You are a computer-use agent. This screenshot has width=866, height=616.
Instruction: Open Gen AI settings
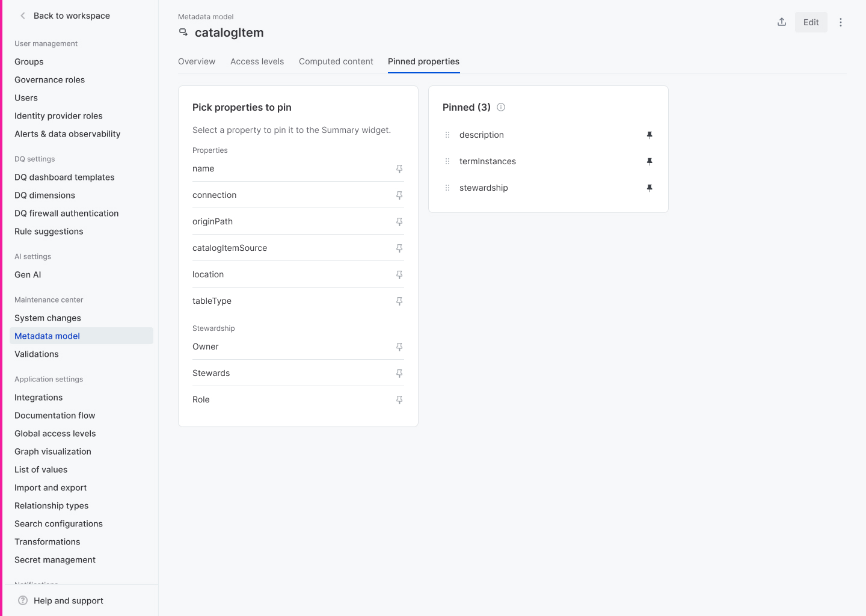coord(28,274)
